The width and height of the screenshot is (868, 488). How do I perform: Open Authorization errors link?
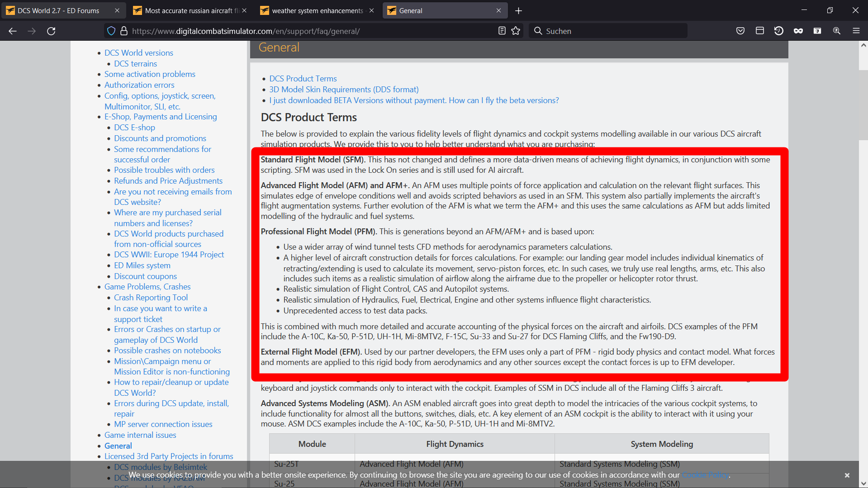[139, 85]
